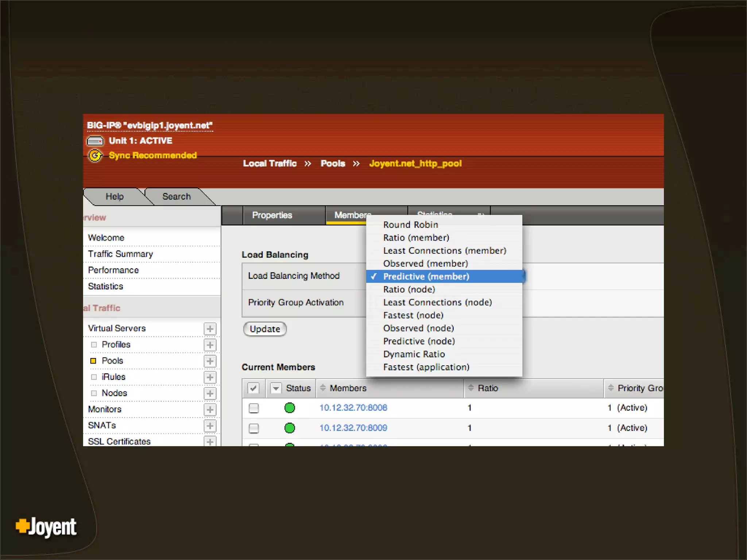Image resolution: width=747 pixels, height=560 pixels.
Task: Click the Joyent.net_http_pool breadcrumb
Action: (x=415, y=163)
